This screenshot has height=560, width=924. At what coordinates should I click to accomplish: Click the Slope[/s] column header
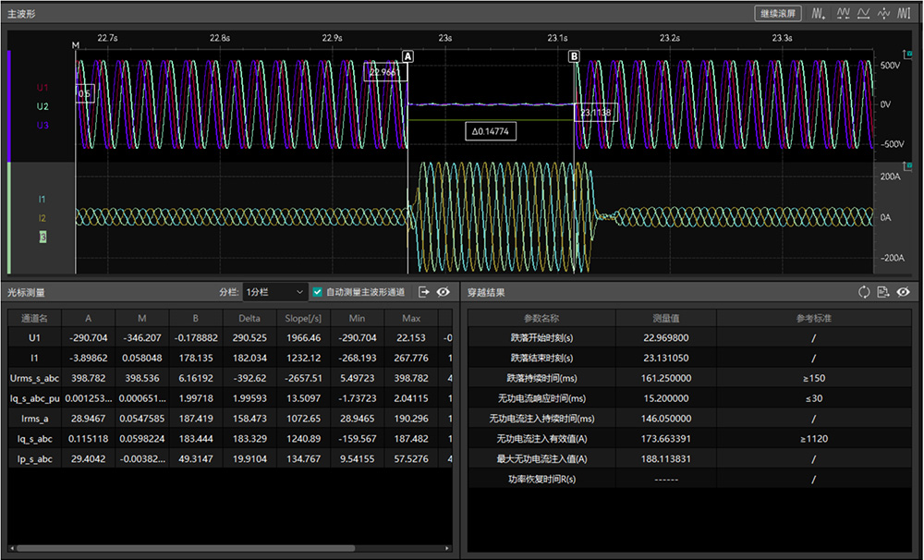pyautogui.click(x=303, y=318)
